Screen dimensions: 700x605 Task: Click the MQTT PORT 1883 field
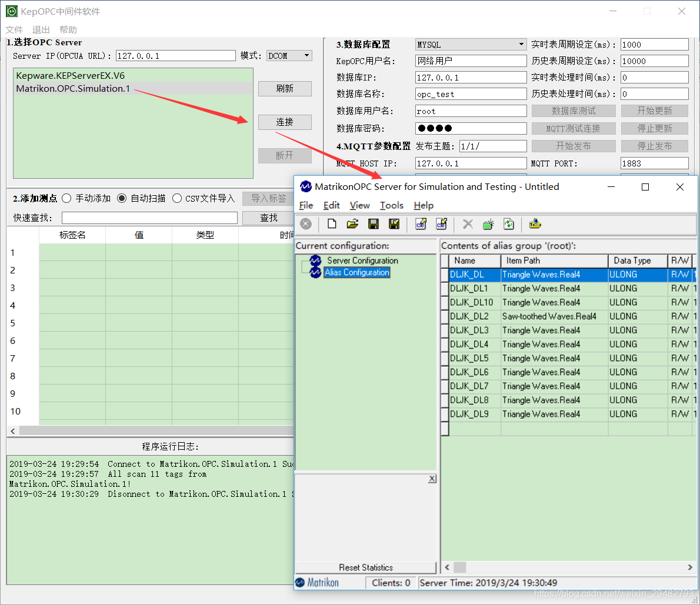pyautogui.click(x=655, y=163)
